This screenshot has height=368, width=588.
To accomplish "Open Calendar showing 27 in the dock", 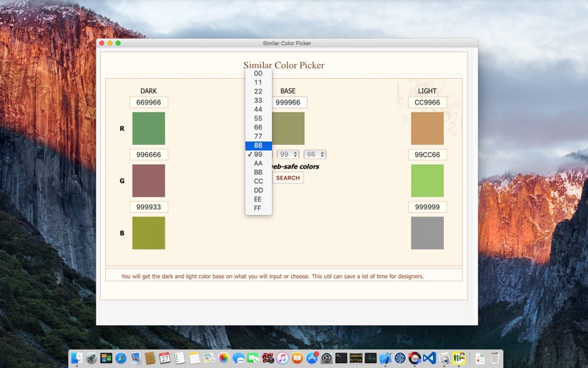I will coord(165,358).
